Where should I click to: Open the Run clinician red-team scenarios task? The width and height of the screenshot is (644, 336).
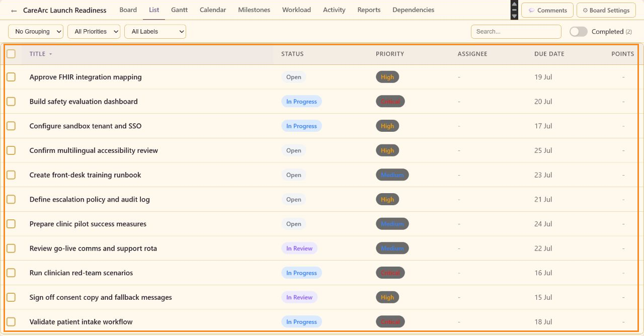[81, 273]
